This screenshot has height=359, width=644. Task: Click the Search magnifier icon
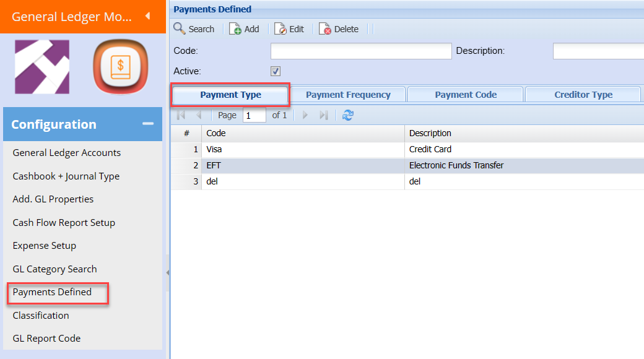[x=180, y=28]
